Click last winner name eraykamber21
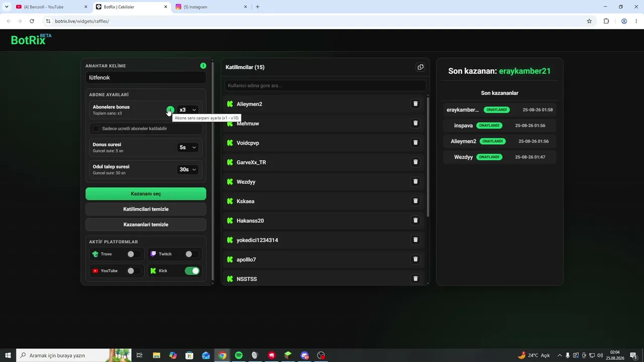The width and height of the screenshot is (644, 362). [525, 71]
